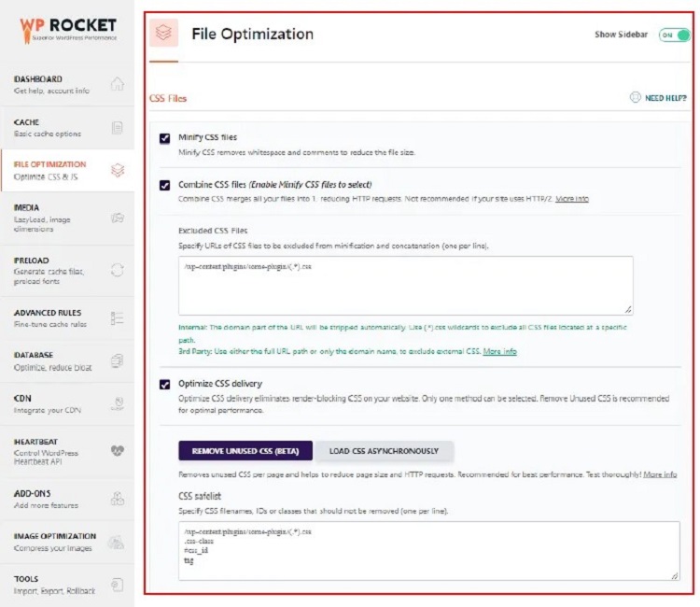Open the Image Optimization section
The image size is (700, 607).
click(56, 542)
